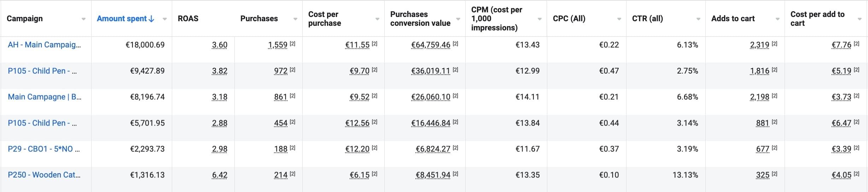Open the P29 - CBO1 campaign link

click(43, 149)
